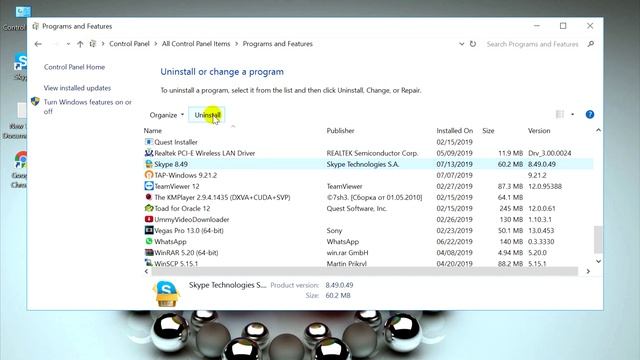Click the vertical scrollbar thumb
640x360 pixels.
pyautogui.click(x=598, y=239)
